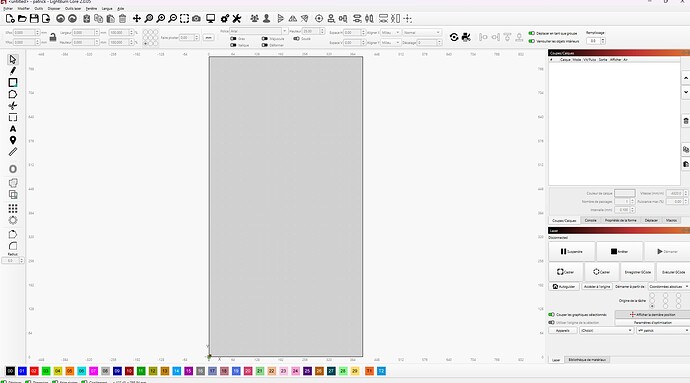Viewport: 690px width, 383px height.
Task: Open the Police font dropdown
Action: (258, 31)
